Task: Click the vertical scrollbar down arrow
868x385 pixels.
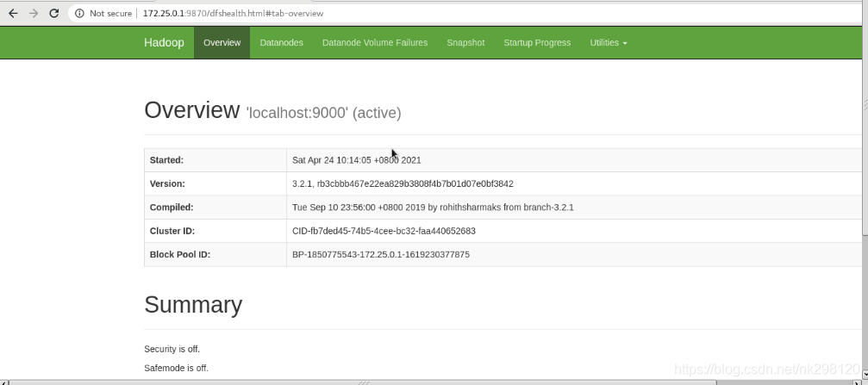Action: click(x=865, y=375)
